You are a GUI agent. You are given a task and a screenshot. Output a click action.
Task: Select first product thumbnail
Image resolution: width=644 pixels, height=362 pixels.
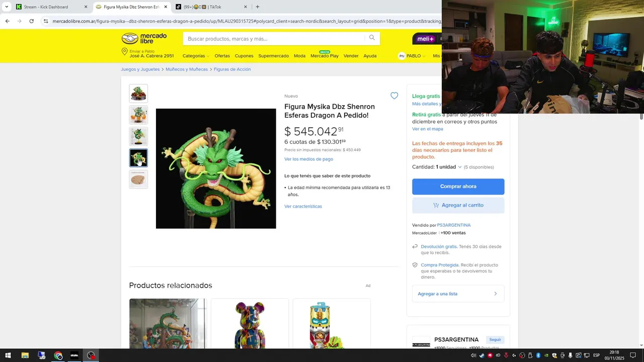(x=138, y=94)
